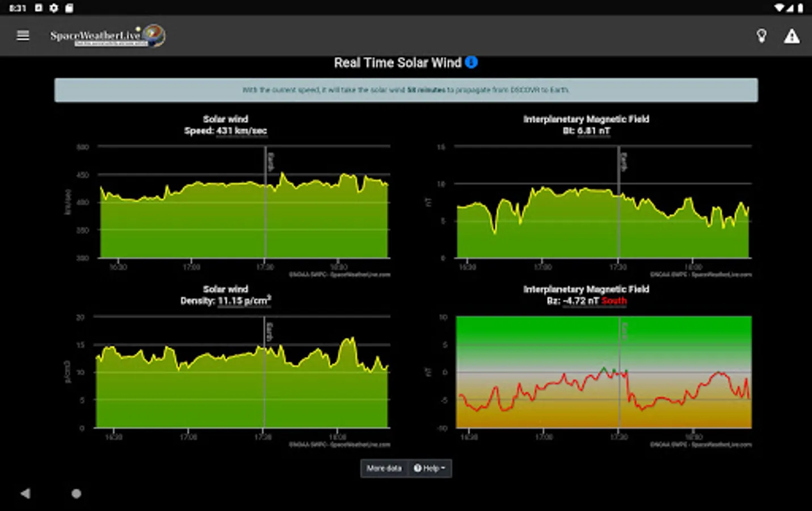Tap the Android back arrow
The width and height of the screenshot is (812, 511).
coord(25,493)
